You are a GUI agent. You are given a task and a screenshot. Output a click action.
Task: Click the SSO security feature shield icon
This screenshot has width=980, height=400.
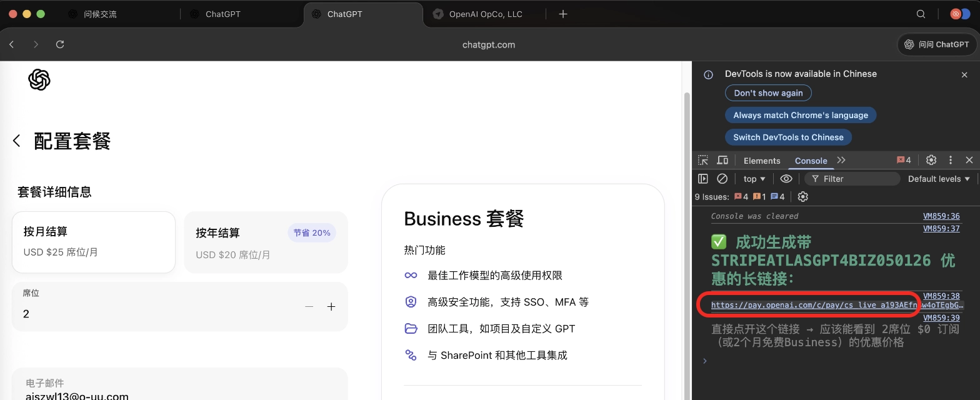(x=411, y=302)
